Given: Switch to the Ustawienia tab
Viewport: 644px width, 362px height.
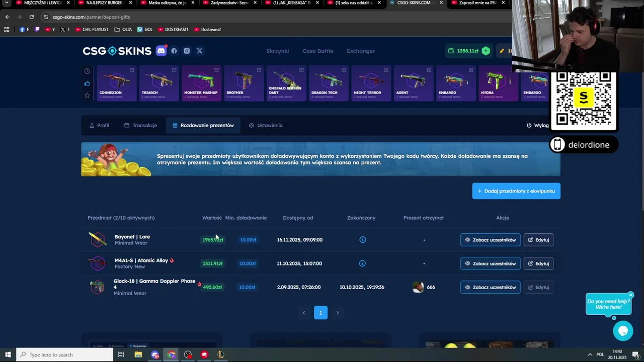Looking at the screenshot, I should pyautogui.click(x=266, y=125).
